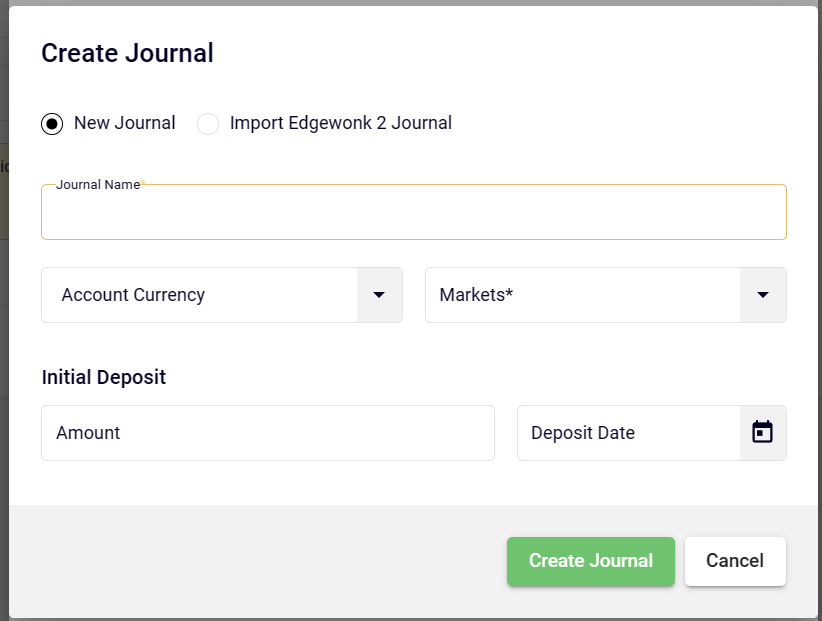Open the calendar date picker icon
The image size is (822, 621).
point(763,433)
